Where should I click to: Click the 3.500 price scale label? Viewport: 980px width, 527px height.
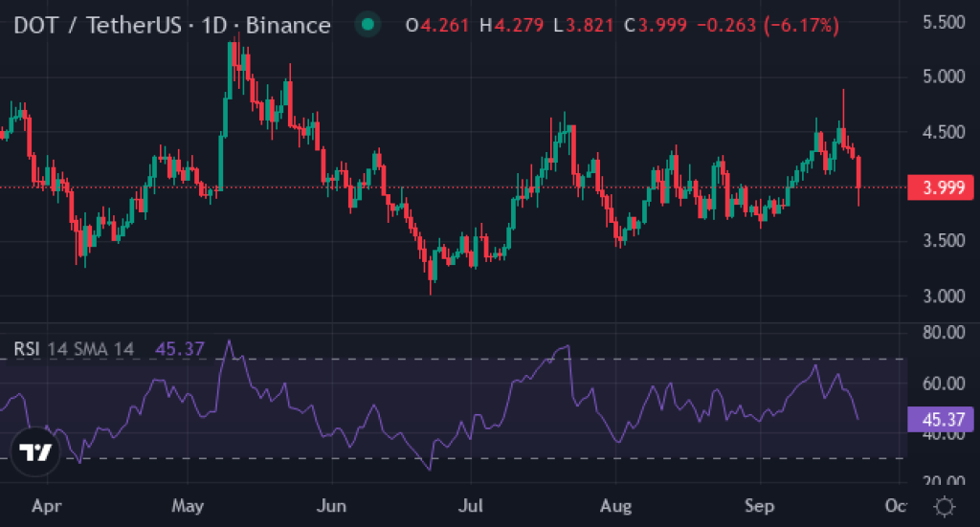[944, 241]
